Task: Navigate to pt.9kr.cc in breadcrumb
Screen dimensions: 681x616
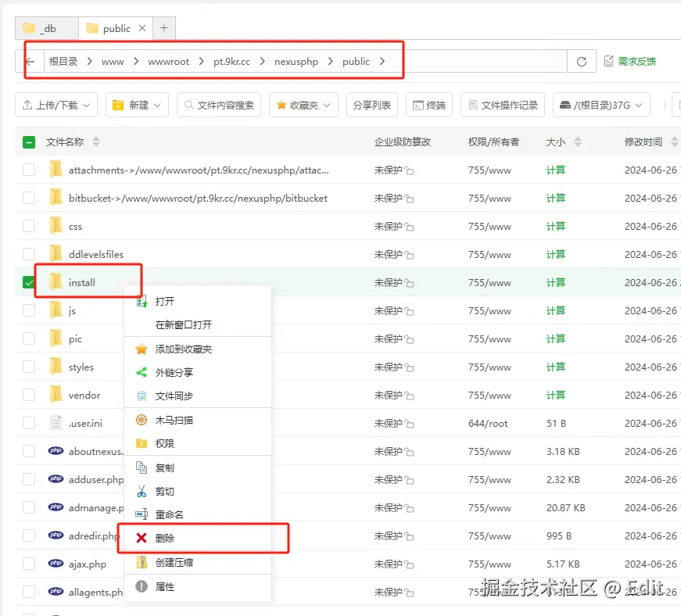Action: pyautogui.click(x=231, y=62)
